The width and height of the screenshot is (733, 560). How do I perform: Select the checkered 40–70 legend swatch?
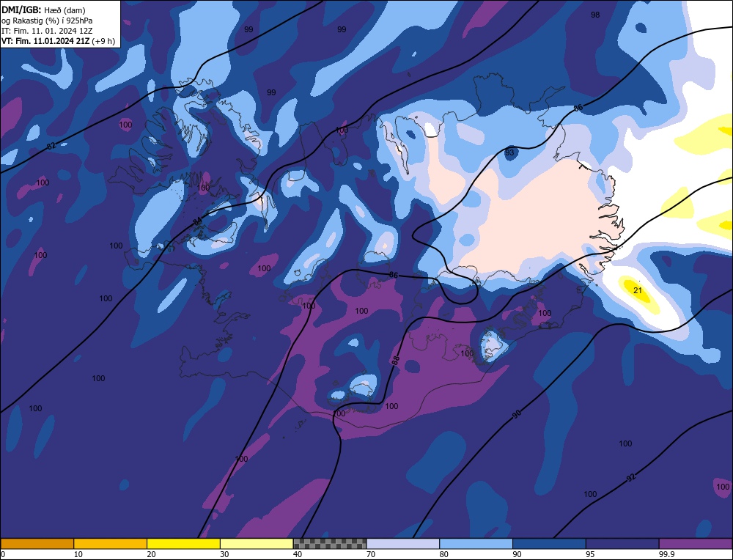330,544
